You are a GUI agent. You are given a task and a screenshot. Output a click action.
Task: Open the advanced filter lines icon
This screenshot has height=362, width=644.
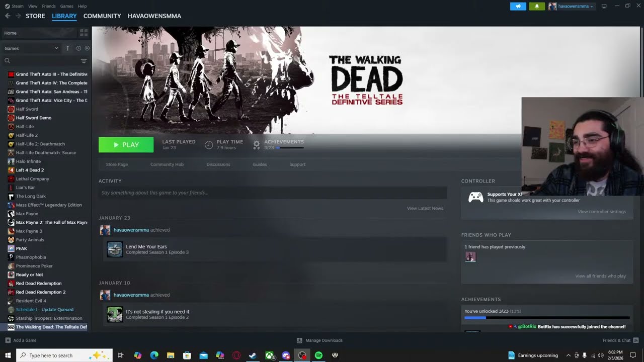click(84, 61)
